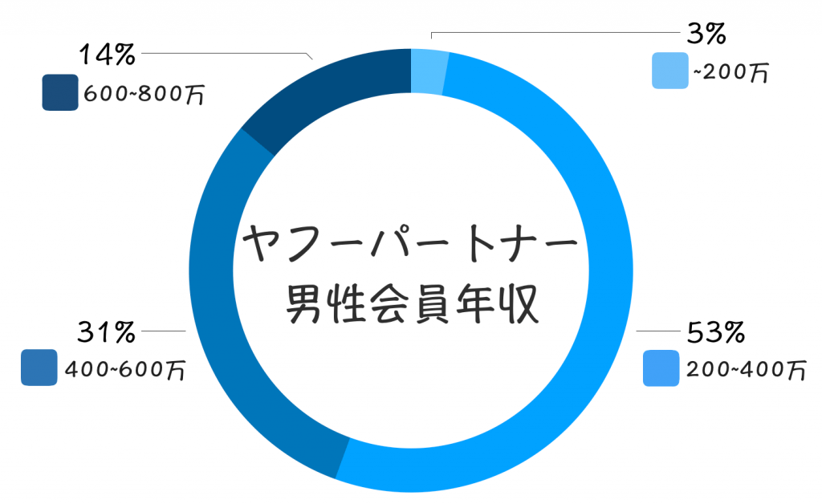Viewport: 822px width, 504px height.
Task: Click the leader line beside the 53% label
Action: point(660,331)
